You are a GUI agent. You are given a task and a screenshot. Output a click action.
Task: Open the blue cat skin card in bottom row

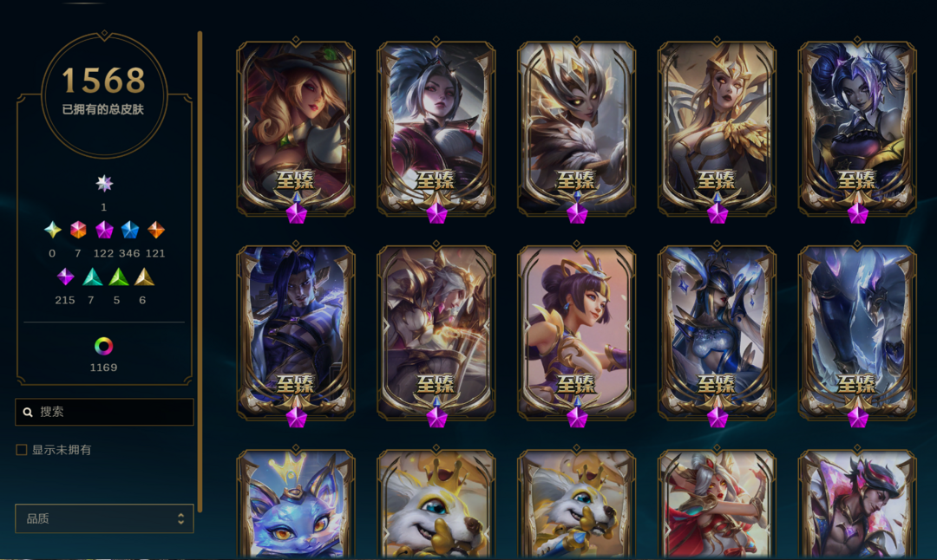tap(296, 505)
